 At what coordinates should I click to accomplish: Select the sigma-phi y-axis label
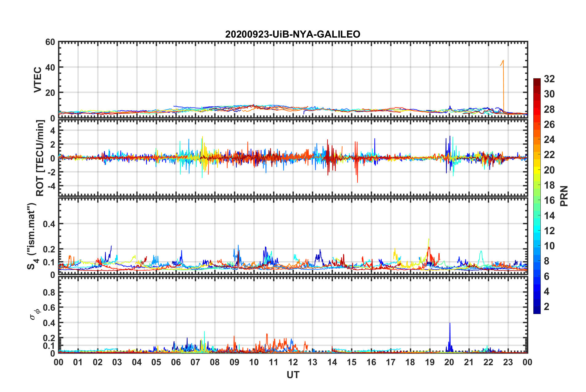coord(35,315)
